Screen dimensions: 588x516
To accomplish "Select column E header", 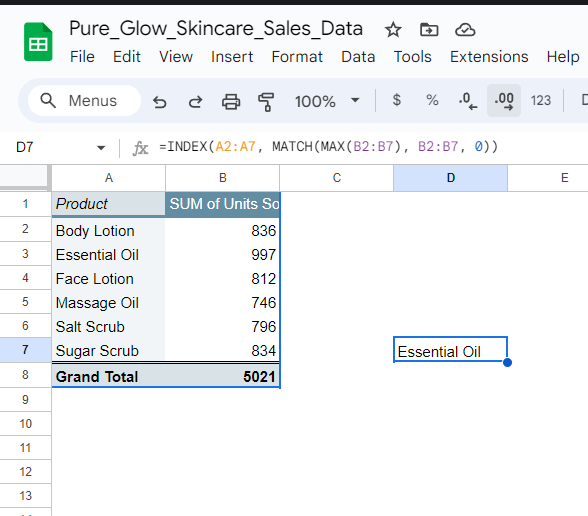I will point(548,178).
